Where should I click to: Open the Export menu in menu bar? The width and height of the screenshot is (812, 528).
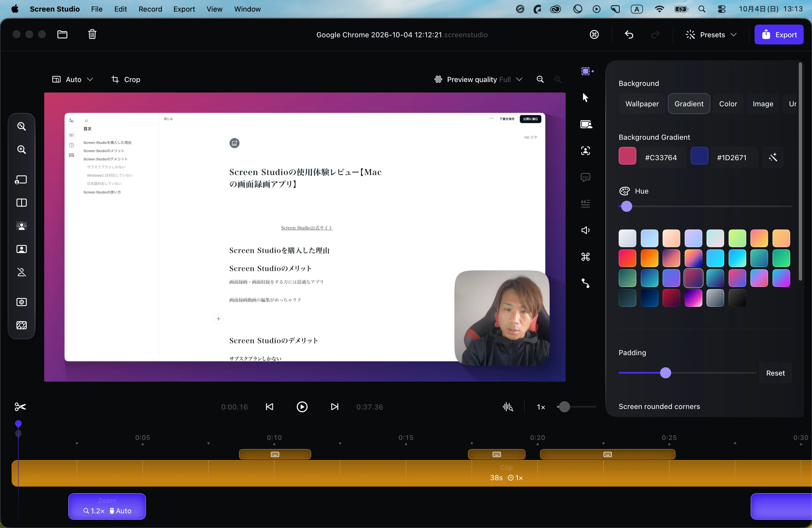[x=184, y=9]
